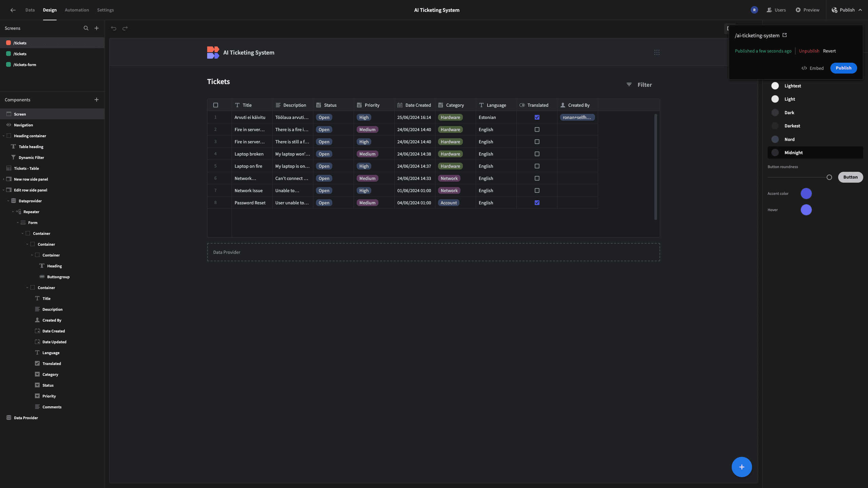Click the Button roundness slider handle
This screenshot has height=488, width=868.
(x=829, y=177)
